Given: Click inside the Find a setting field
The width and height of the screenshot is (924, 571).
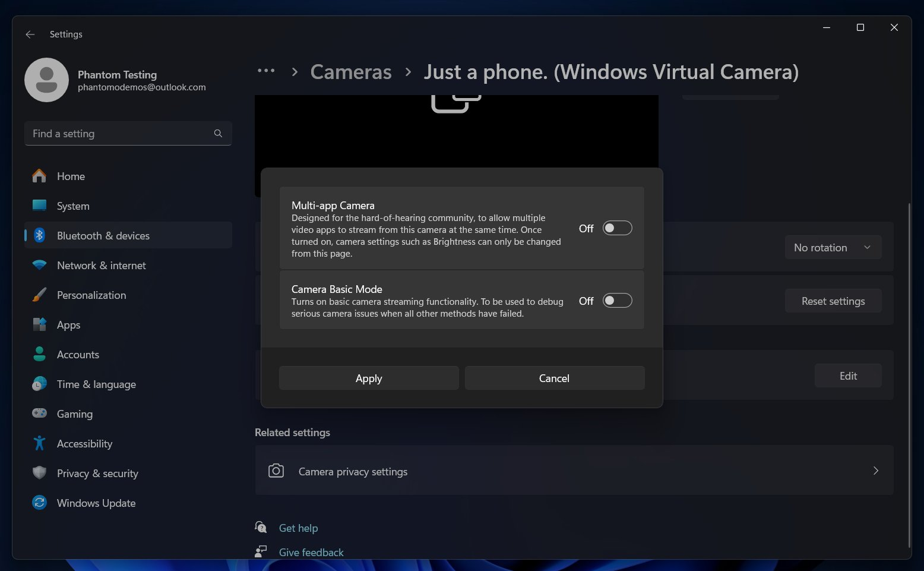Looking at the screenshot, I should pyautogui.click(x=119, y=133).
